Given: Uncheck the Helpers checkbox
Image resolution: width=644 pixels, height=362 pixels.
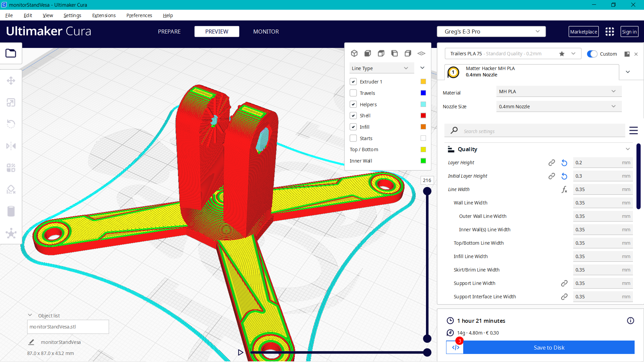Looking at the screenshot, I should (353, 104).
